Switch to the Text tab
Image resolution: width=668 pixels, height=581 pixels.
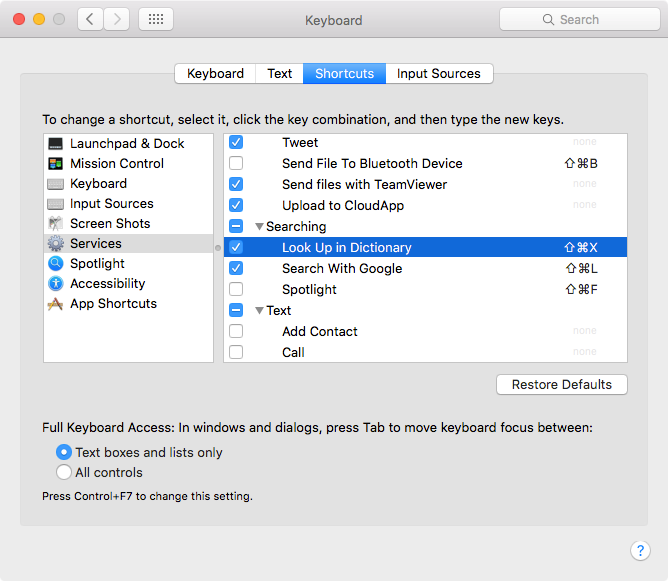click(x=279, y=74)
